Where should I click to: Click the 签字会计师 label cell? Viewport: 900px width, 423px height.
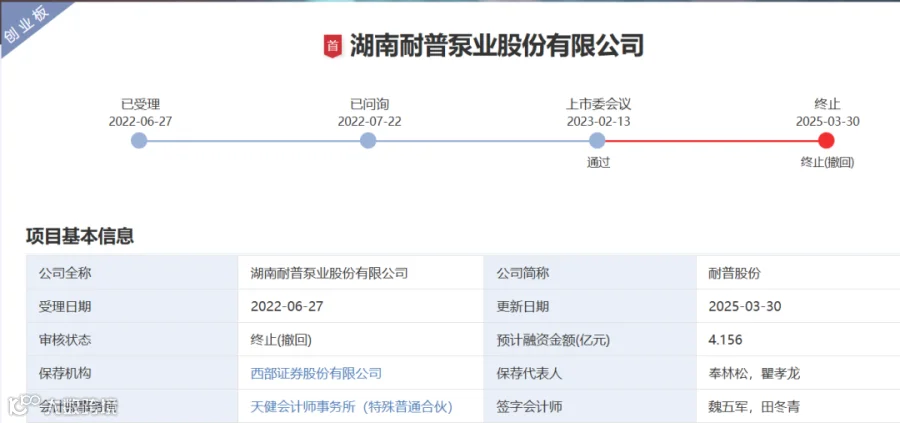point(590,406)
